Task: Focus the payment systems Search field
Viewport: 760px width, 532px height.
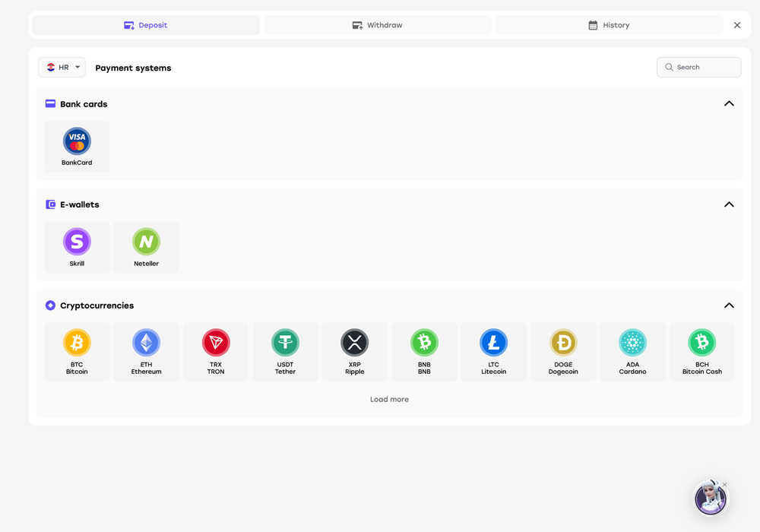Action: (x=699, y=68)
